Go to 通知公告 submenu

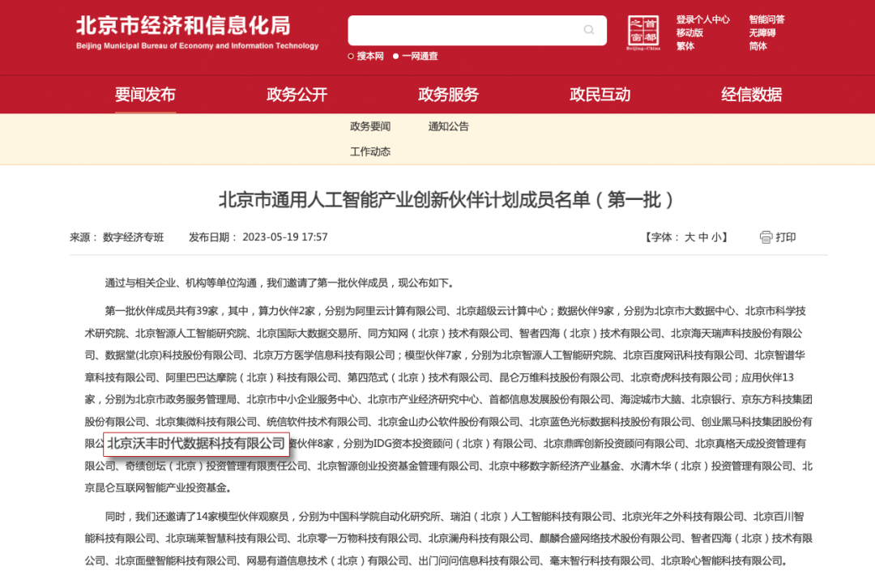(448, 126)
